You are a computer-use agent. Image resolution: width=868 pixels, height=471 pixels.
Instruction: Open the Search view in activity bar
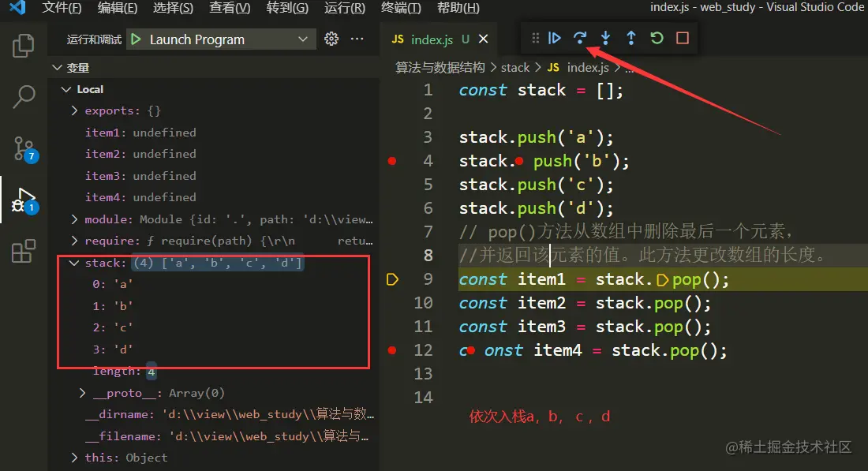point(23,97)
